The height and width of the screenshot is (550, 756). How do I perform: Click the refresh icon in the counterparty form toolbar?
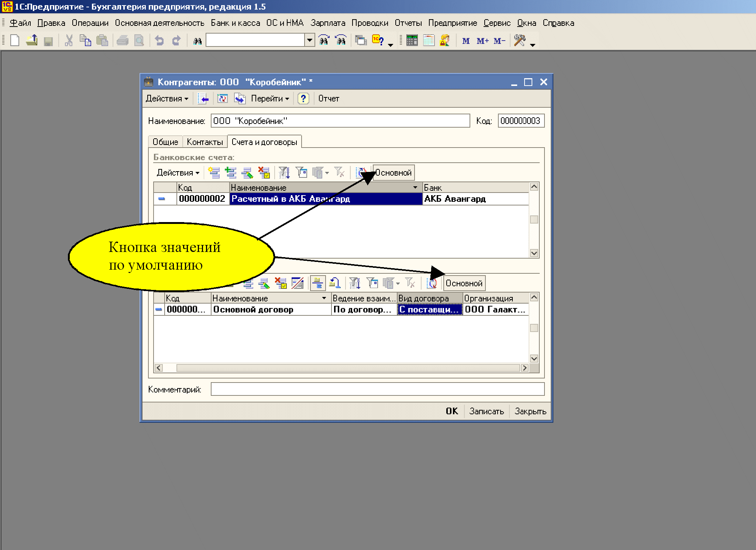pos(223,98)
